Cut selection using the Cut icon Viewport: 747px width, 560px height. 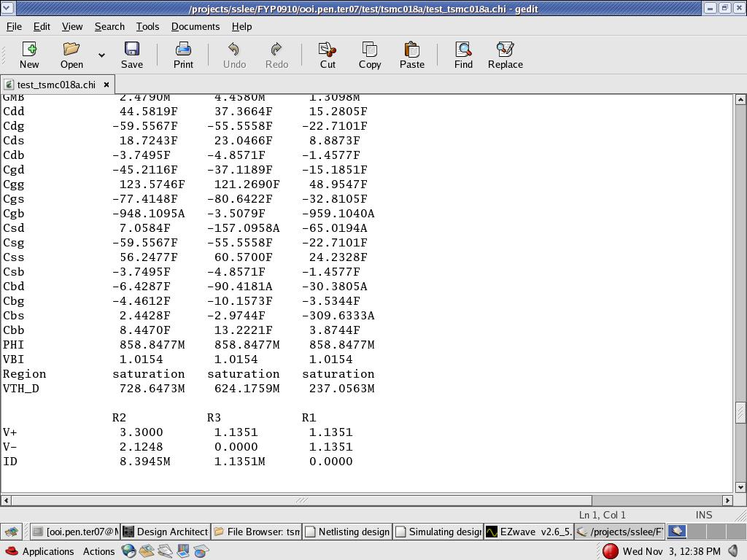(328, 55)
